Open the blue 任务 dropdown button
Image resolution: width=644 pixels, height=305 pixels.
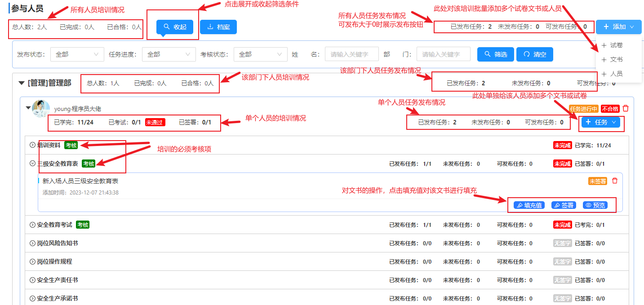(x=601, y=122)
